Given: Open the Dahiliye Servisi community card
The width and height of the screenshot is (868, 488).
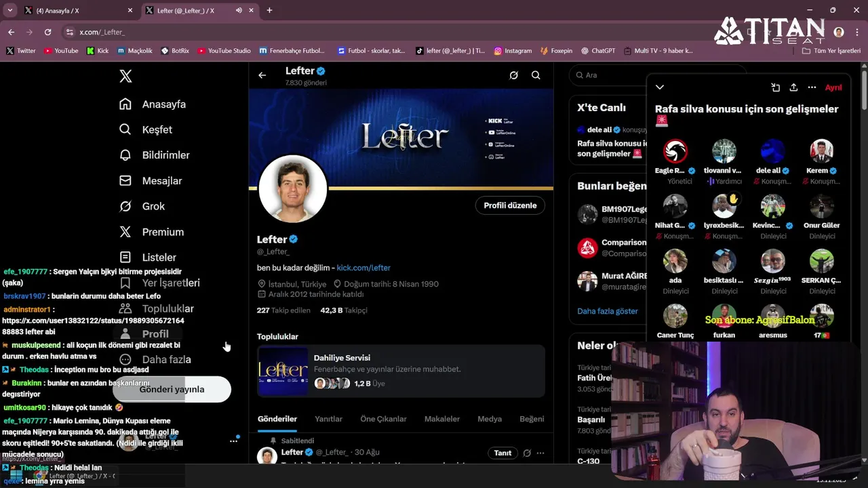Looking at the screenshot, I should 401,371.
